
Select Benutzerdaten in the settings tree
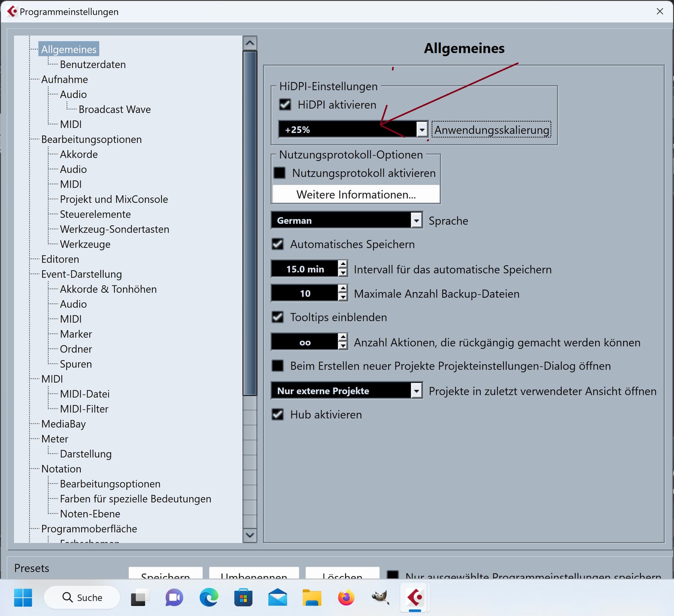click(93, 65)
